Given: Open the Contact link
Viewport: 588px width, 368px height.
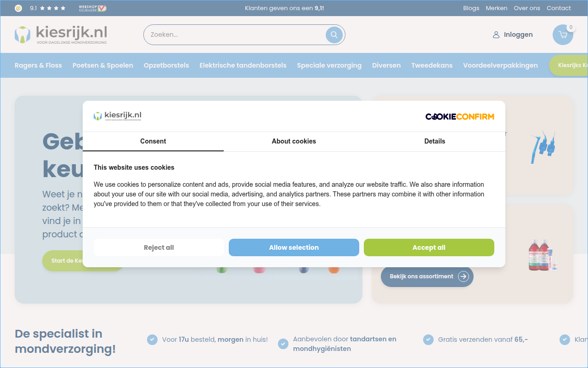Looking at the screenshot, I should tap(559, 8).
